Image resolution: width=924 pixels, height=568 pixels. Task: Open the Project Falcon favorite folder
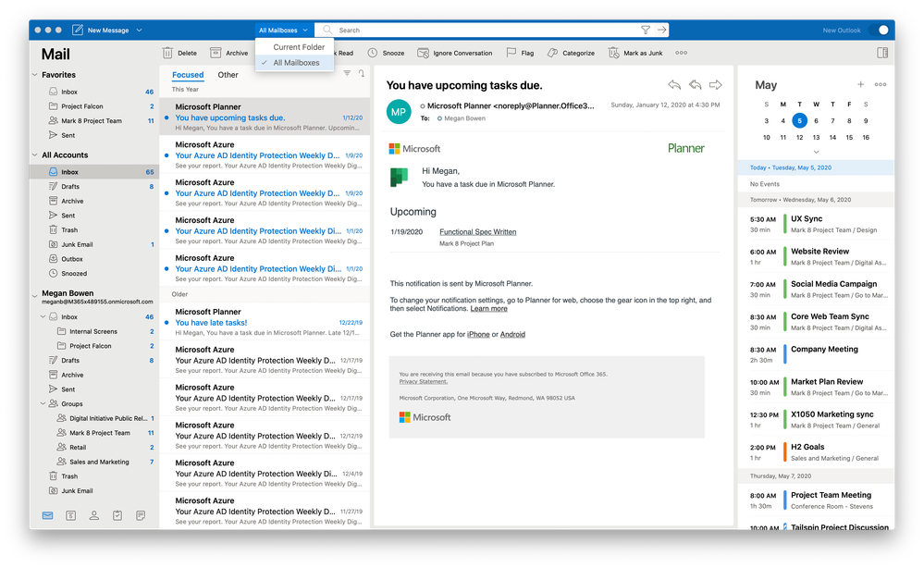[x=94, y=106]
